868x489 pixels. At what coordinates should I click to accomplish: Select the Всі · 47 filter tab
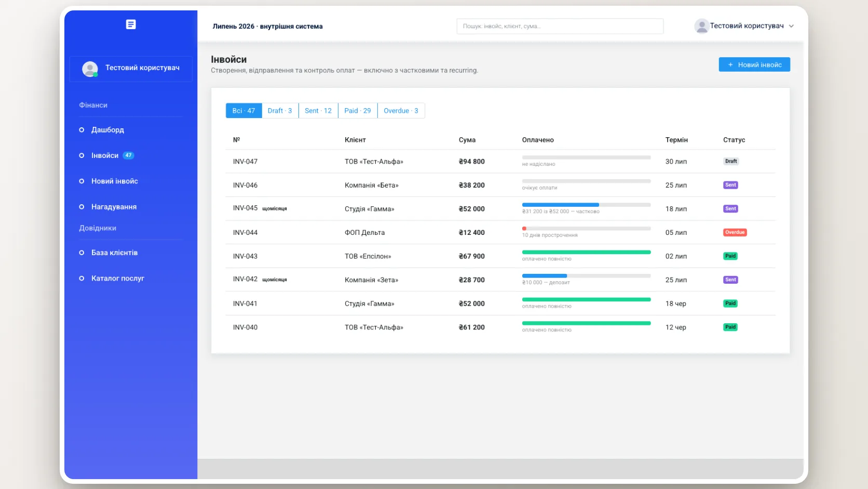243,111
